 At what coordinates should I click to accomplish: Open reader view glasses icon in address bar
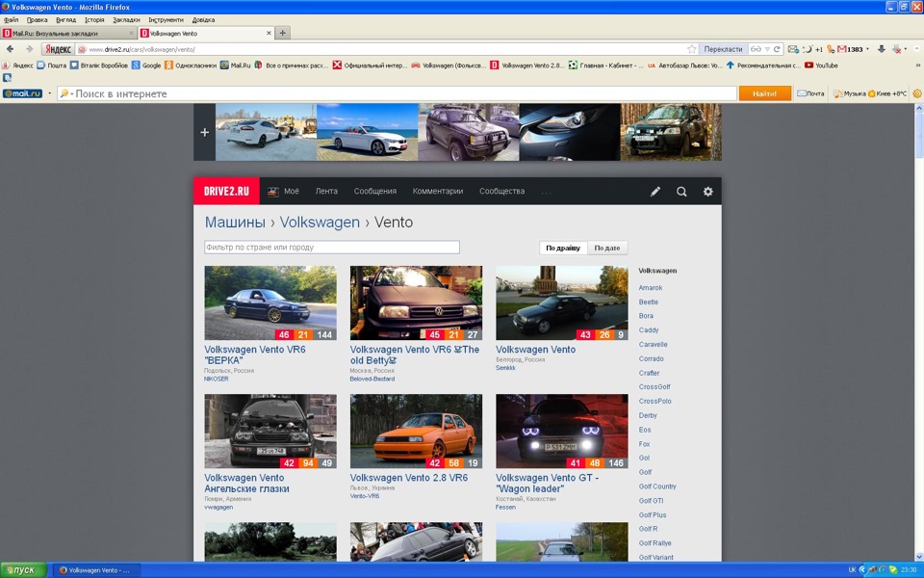tap(756, 49)
